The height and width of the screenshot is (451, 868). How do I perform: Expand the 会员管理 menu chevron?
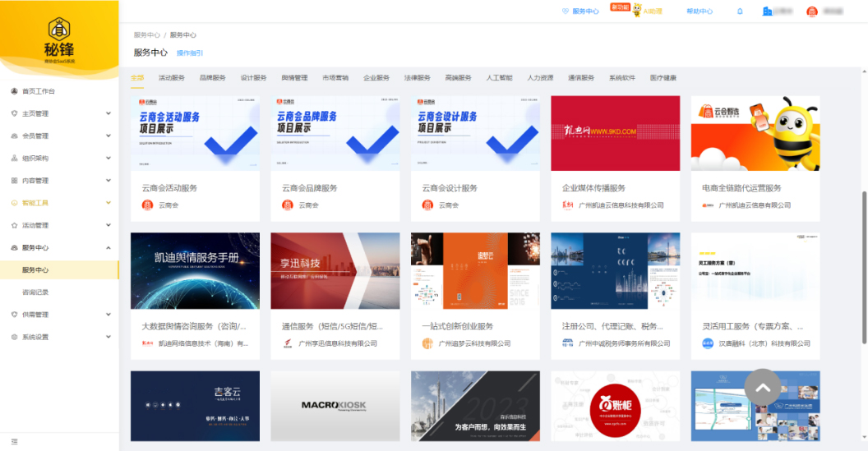click(x=108, y=136)
